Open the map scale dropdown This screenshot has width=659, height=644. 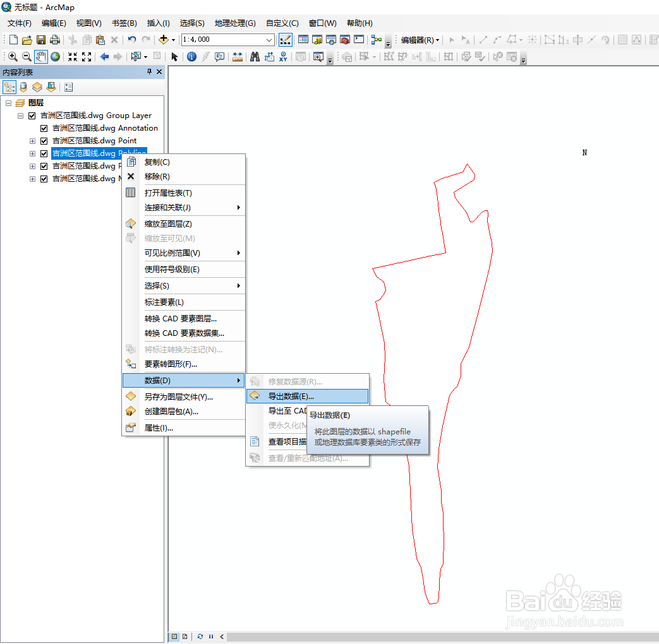coord(269,40)
